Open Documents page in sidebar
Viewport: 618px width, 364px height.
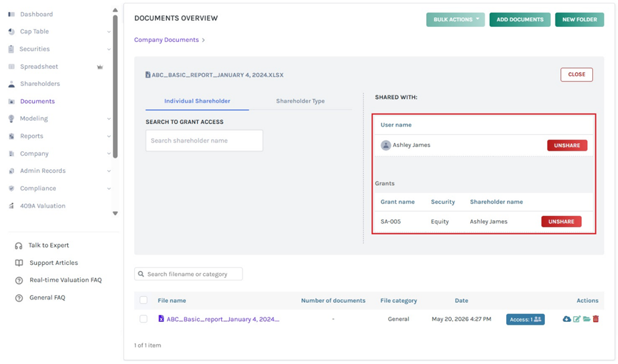pyautogui.click(x=37, y=101)
